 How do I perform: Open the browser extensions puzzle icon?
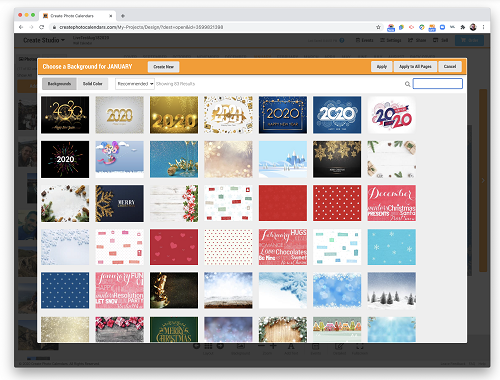[x=463, y=27]
